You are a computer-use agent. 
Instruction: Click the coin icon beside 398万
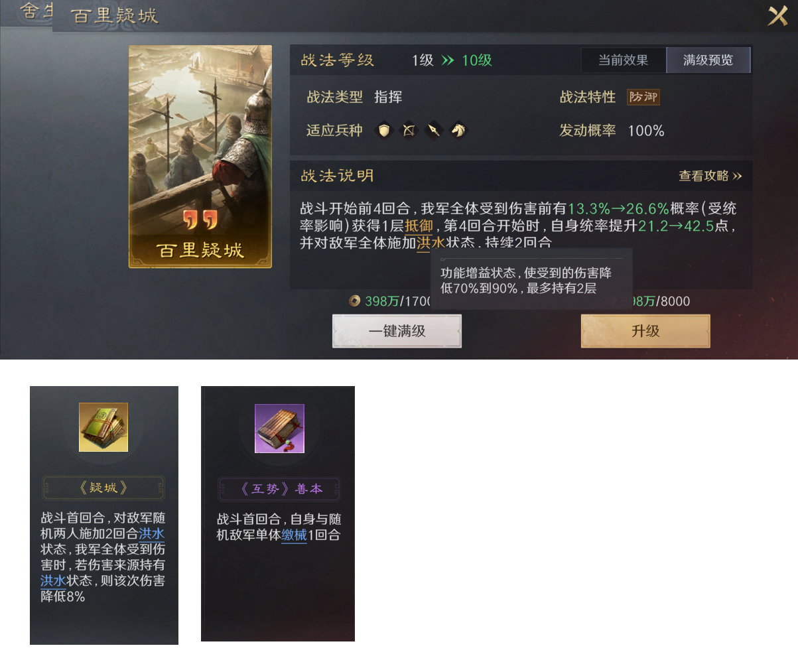tap(355, 301)
